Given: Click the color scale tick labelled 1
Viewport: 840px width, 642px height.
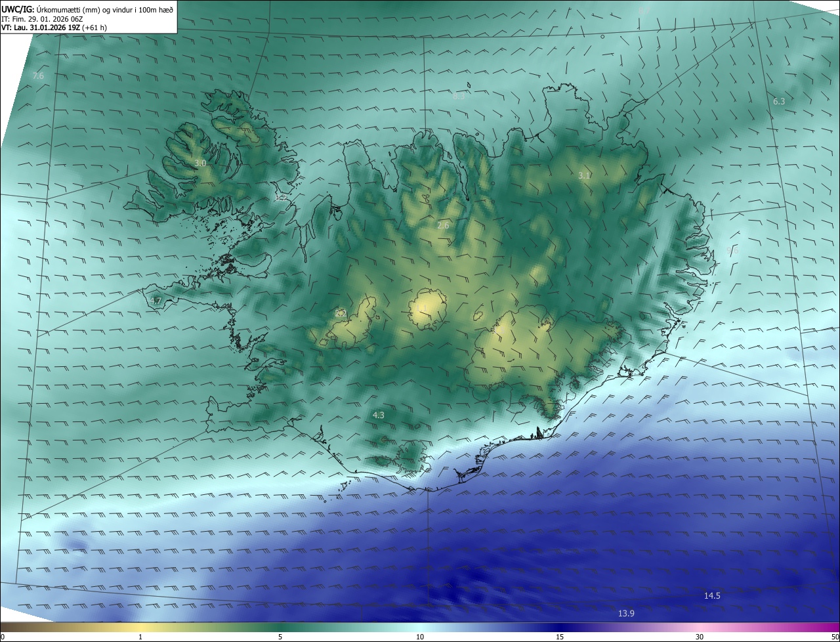Looking at the screenshot, I should click(140, 637).
